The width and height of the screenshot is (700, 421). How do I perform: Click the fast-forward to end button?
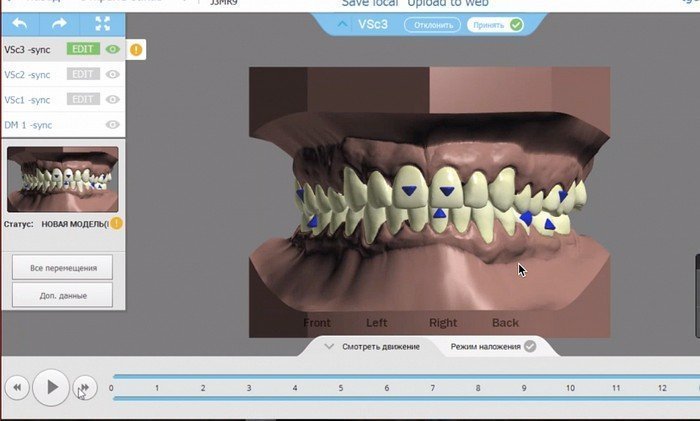tap(84, 388)
